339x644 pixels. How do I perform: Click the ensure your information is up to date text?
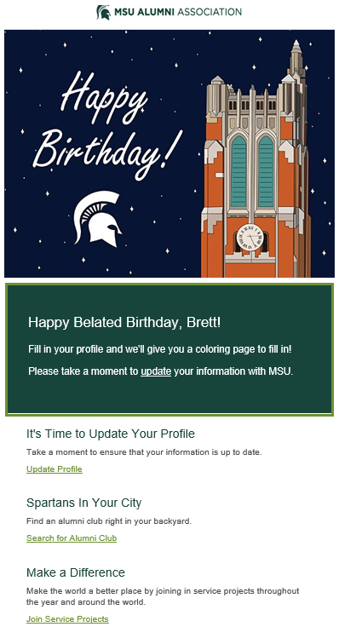[144, 452]
